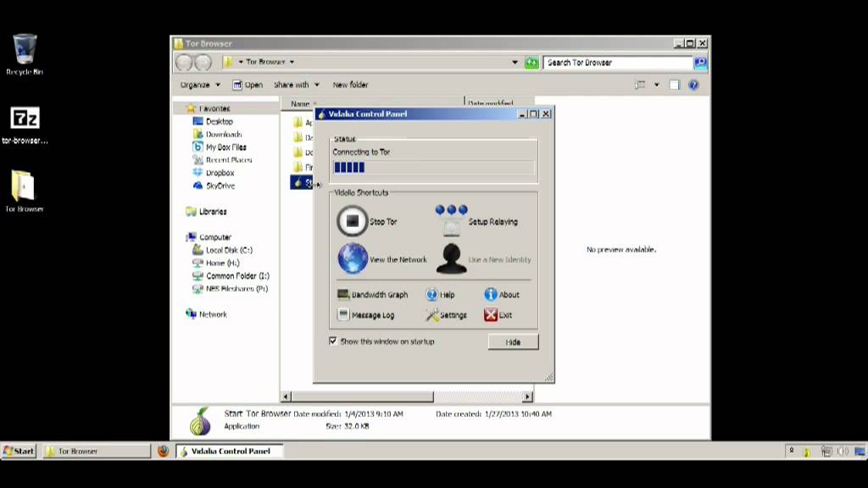Open the Share with menu

coord(297,85)
